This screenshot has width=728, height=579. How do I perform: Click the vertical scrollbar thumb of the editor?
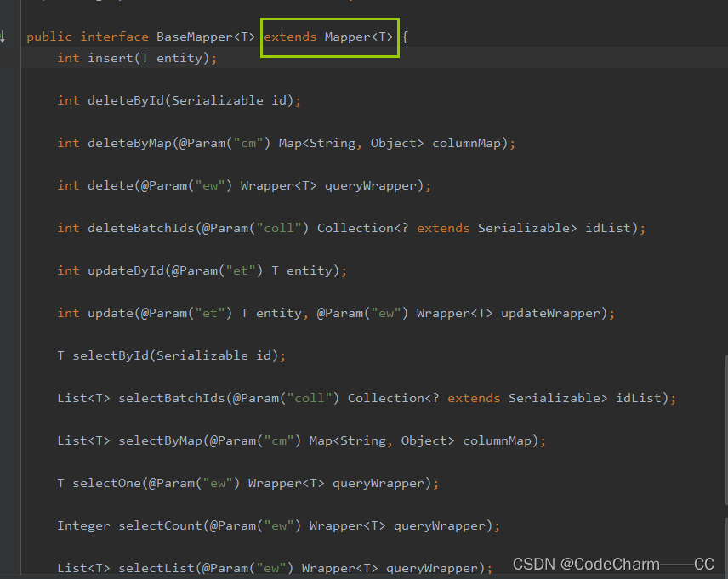tap(726, 430)
